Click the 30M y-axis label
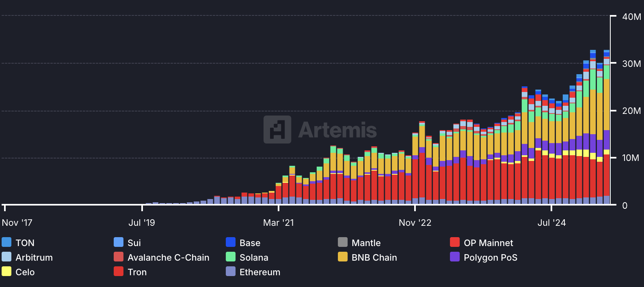Viewport: 644px width, 287px height. pos(631,64)
